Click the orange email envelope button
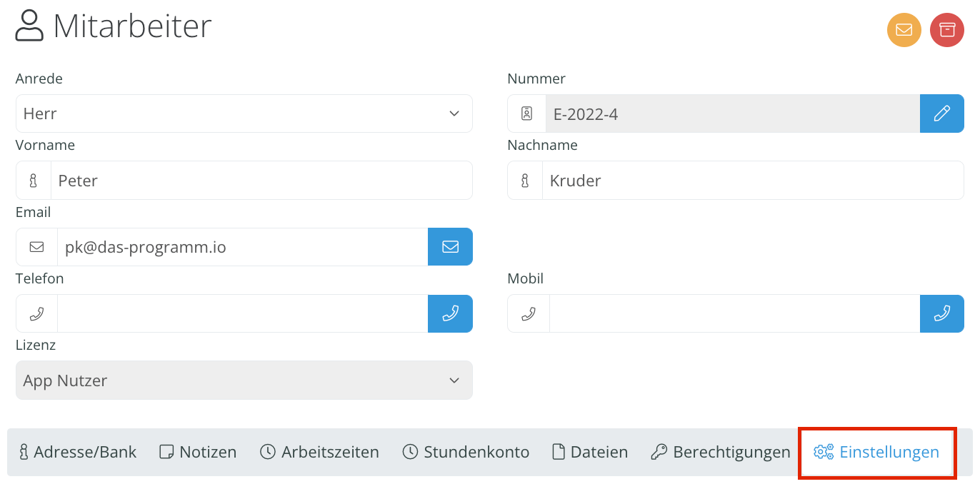This screenshot has height=484, width=980. 904,30
